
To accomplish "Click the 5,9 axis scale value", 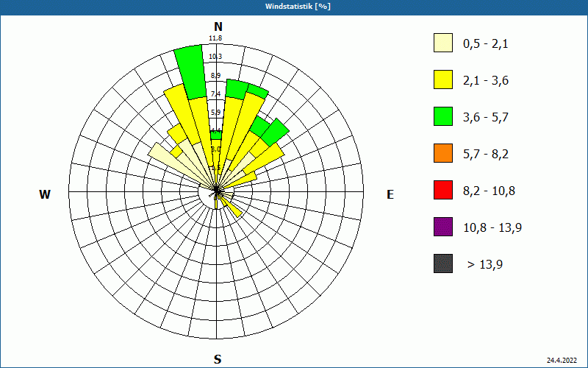I will coord(215,113).
